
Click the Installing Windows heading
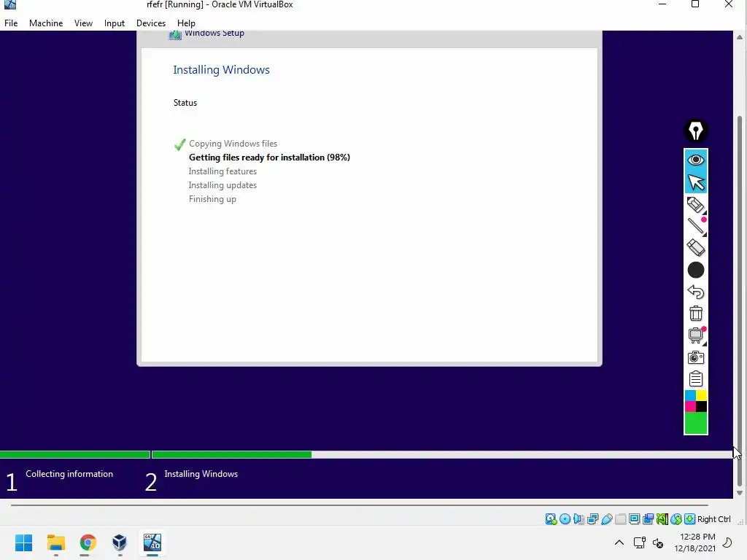221,69
